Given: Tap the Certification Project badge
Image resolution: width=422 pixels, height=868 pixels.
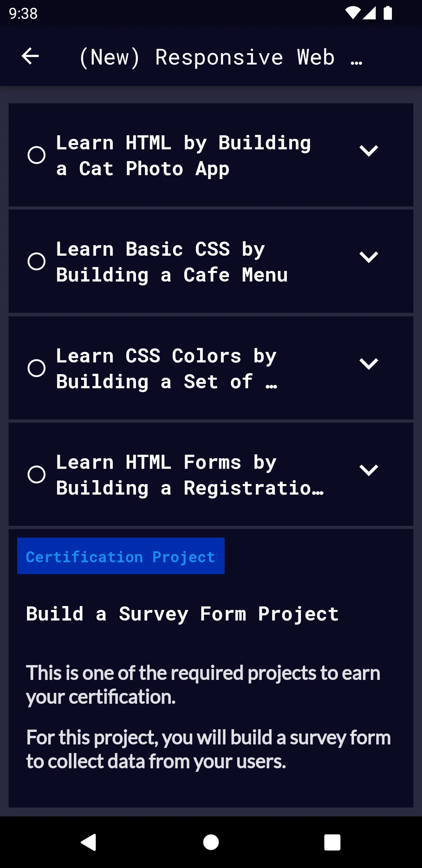Looking at the screenshot, I should point(120,556).
